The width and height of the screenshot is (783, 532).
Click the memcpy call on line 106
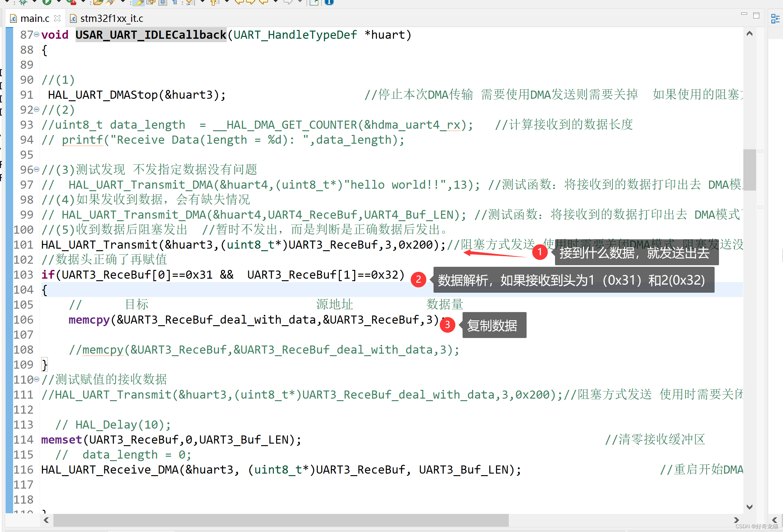(x=257, y=320)
